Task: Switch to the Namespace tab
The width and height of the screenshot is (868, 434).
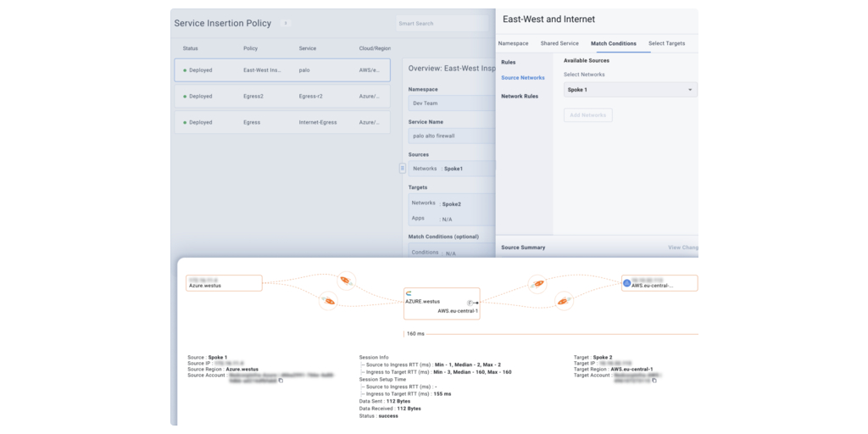Action: pos(513,43)
